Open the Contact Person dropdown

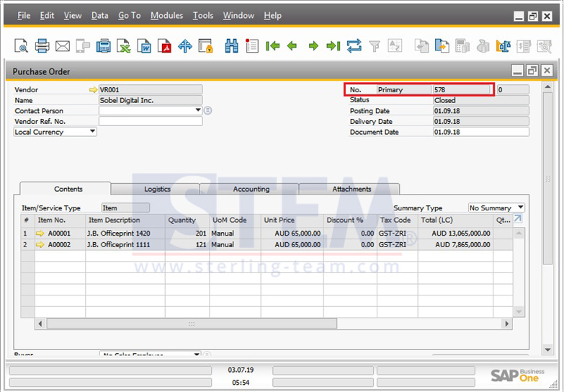(x=198, y=110)
